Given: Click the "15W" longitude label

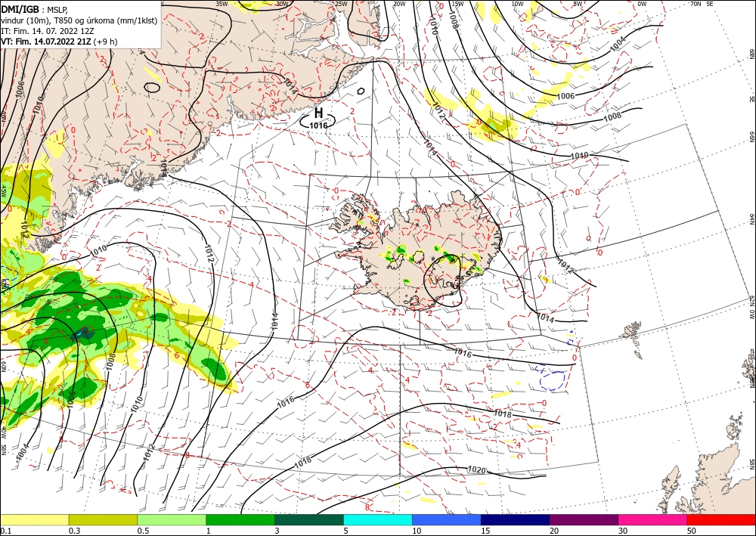Looking at the screenshot, I should point(457,4).
